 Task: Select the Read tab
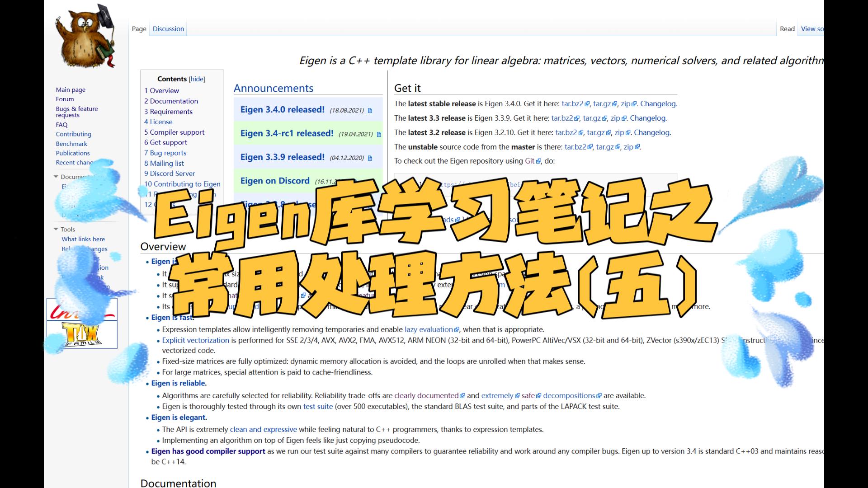coord(787,28)
